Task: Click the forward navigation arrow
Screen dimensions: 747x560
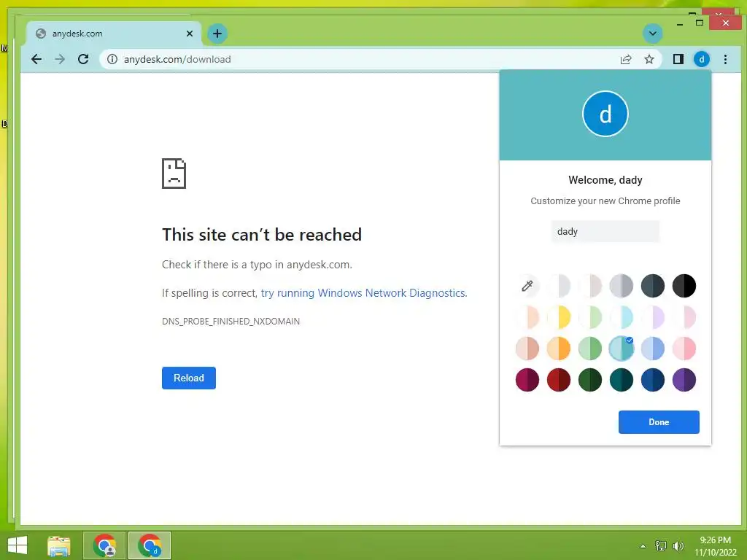Action: click(60, 59)
